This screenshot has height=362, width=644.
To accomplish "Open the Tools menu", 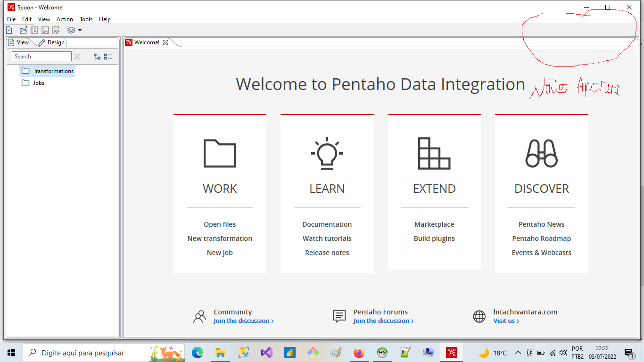I will click(x=86, y=19).
